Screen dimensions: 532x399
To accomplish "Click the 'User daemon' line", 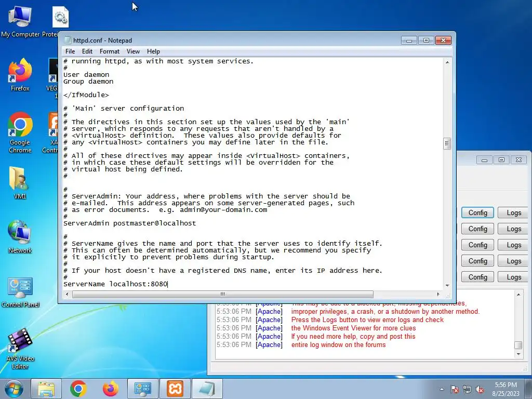I will click(x=86, y=75).
